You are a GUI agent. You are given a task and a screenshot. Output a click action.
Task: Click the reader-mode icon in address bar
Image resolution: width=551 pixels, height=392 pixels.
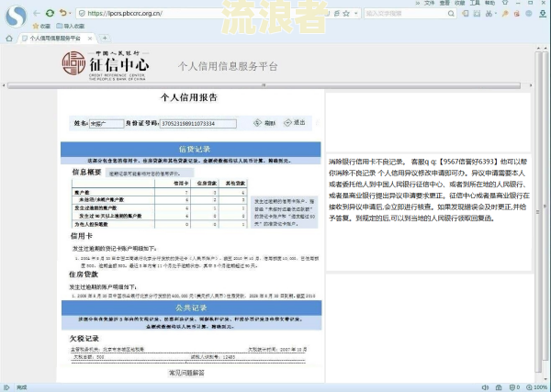337,14
